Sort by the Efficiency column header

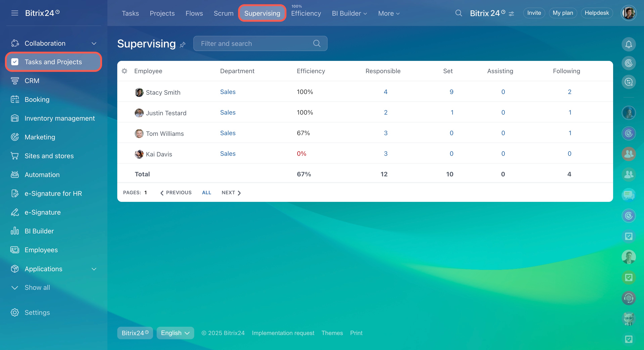pos(311,71)
